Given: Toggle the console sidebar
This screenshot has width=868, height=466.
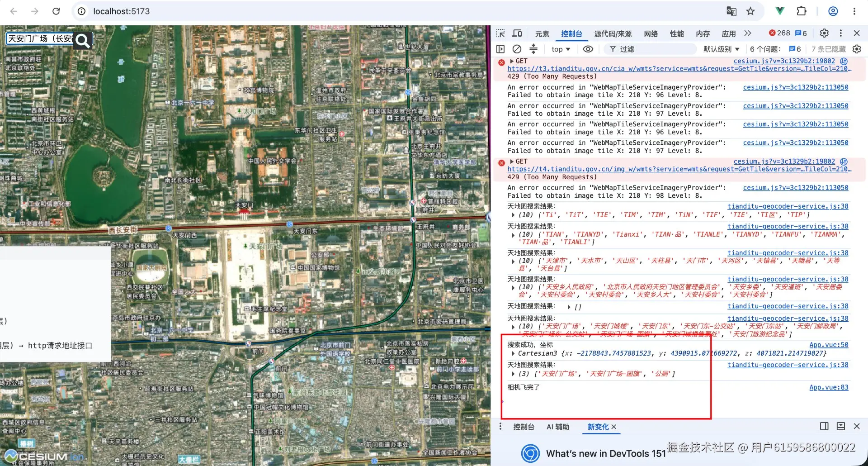Looking at the screenshot, I should pos(500,49).
